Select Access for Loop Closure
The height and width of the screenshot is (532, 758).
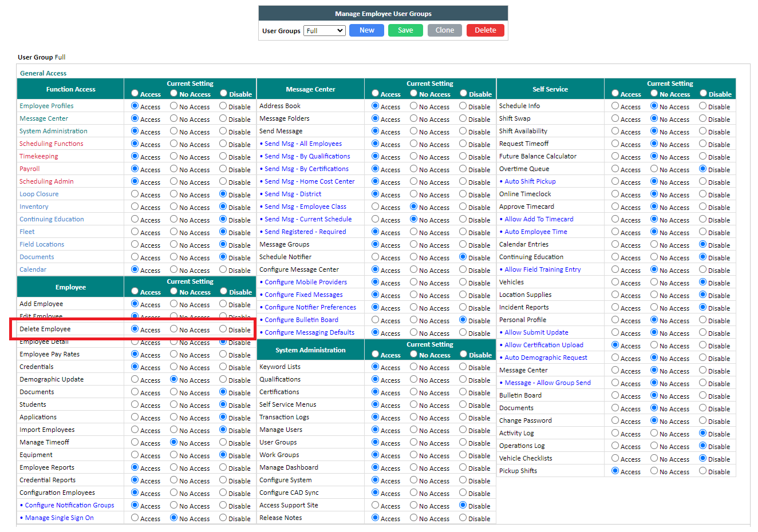(x=133, y=194)
